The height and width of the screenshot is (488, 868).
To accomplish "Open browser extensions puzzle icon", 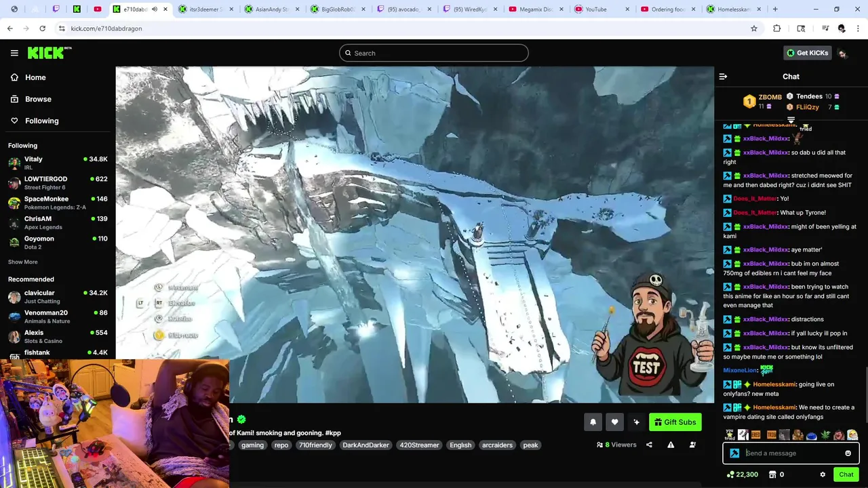I will pyautogui.click(x=777, y=28).
